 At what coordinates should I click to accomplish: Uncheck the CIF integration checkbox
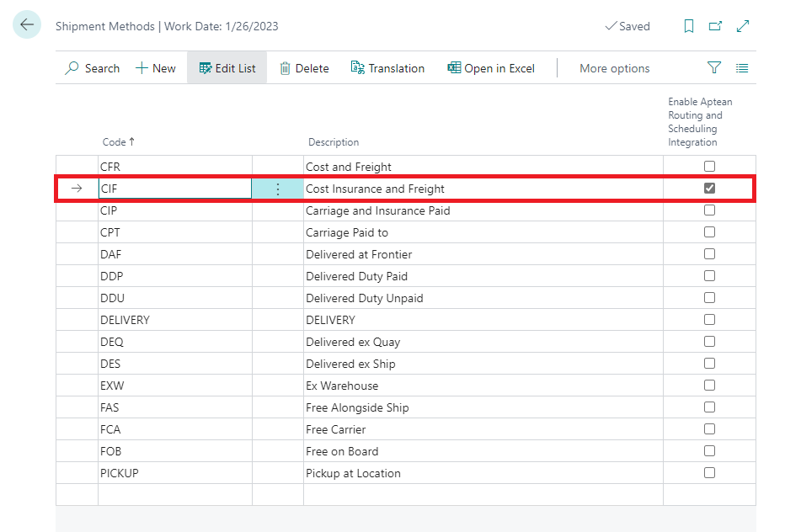pos(709,189)
